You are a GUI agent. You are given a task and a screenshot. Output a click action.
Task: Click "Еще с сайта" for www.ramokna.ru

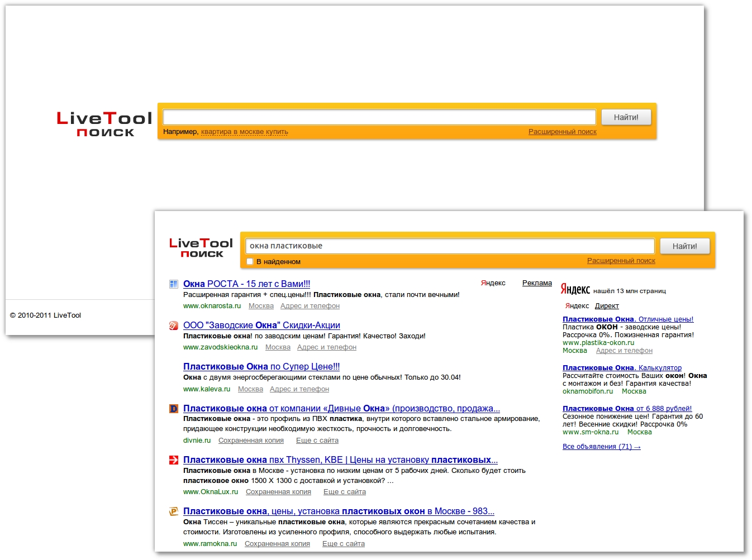[344, 544]
